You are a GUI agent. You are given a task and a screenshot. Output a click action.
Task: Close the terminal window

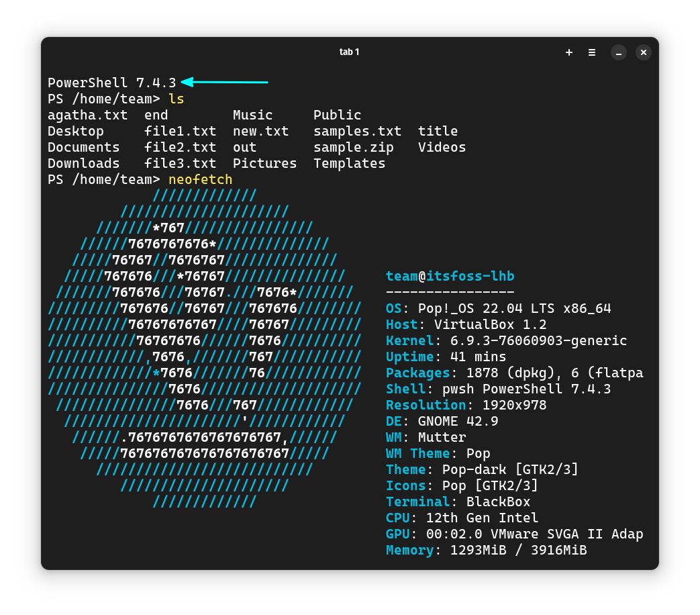pos(644,52)
